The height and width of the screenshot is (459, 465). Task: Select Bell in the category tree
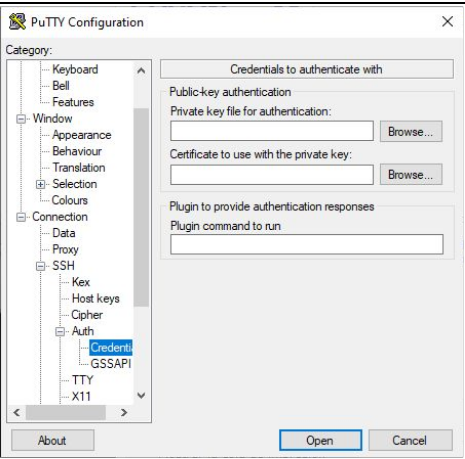[x=61, y=86]
